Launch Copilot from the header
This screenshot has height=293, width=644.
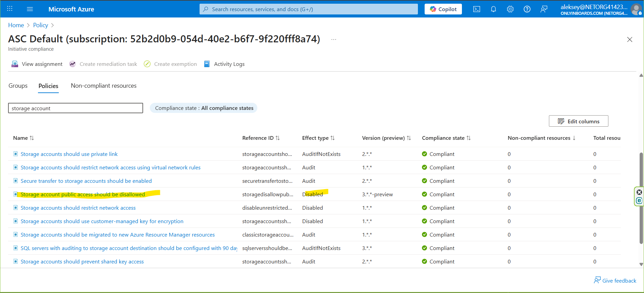coord(443,9)
